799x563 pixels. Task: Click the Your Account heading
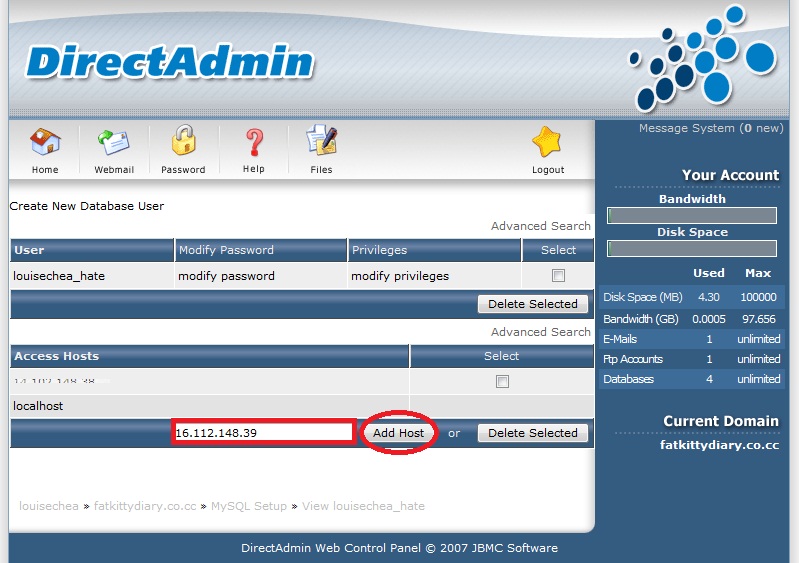pyautogui.click(x=730, y=175)
